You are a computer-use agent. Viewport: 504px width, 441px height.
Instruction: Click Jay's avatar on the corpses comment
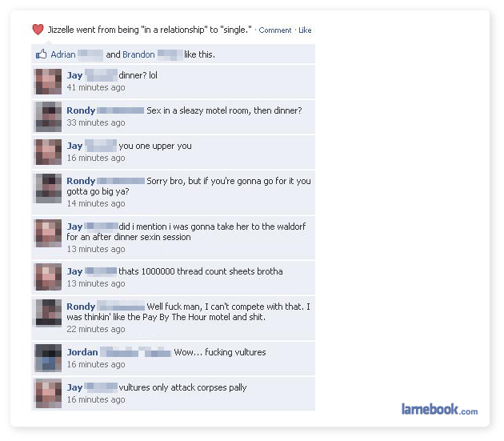point(48,394)
